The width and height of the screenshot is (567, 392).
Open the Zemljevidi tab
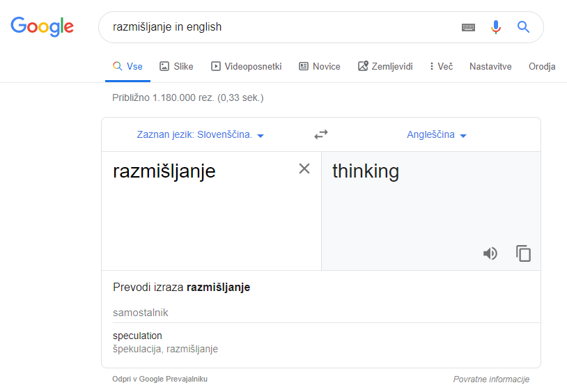coord(385,66)
